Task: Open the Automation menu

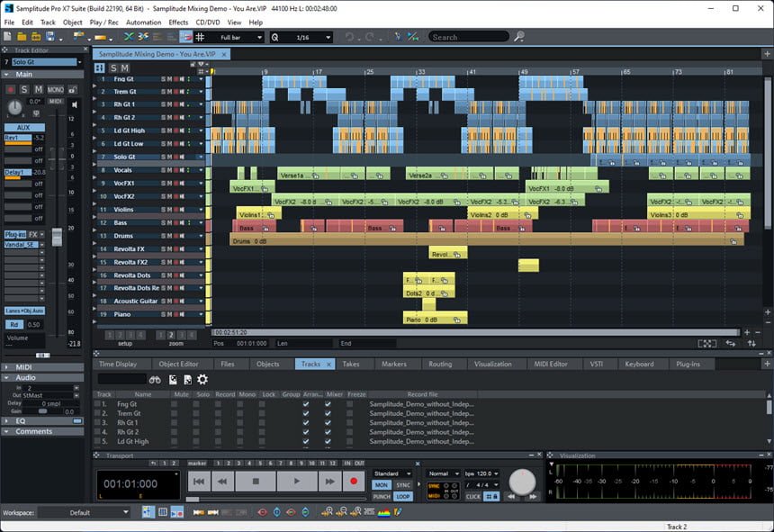Action: 143,23
